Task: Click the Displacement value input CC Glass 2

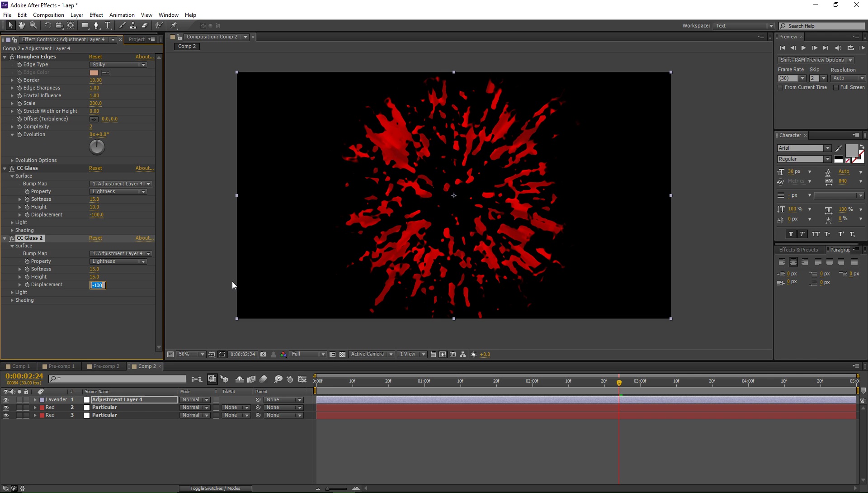Action: [97, 285]
